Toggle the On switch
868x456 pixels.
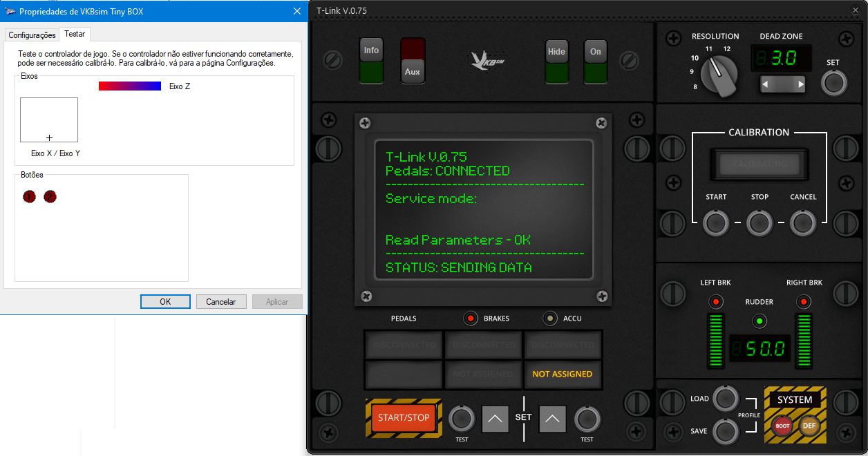[596, 61]
